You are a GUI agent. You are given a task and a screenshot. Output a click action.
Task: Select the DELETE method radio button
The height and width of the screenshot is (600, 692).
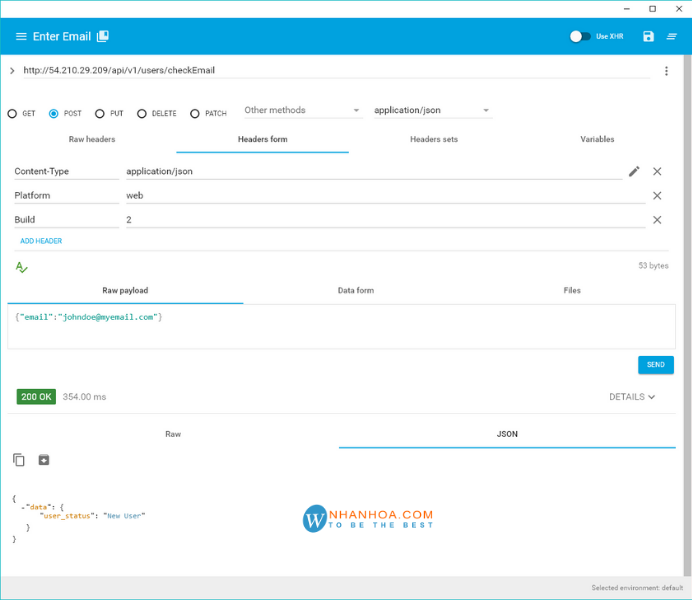[142, 113]
